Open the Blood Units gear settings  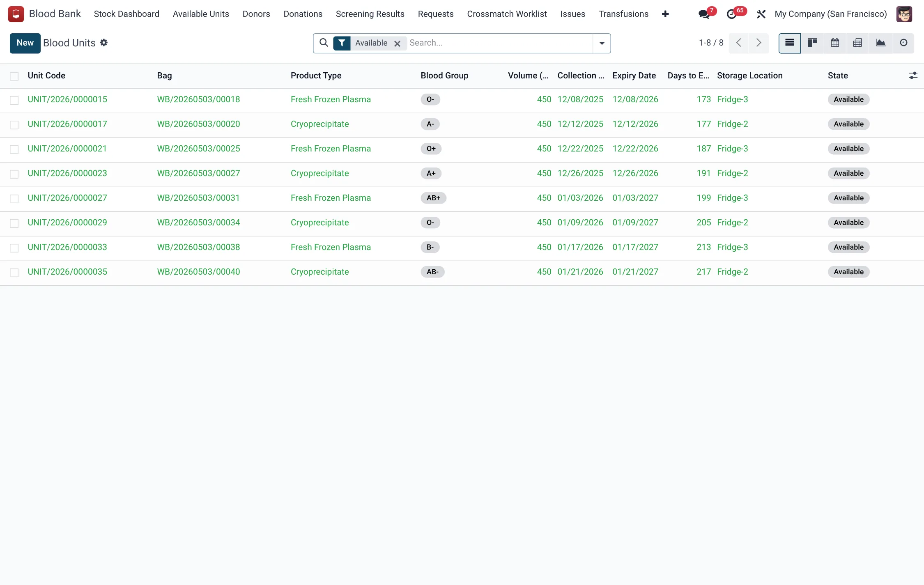[104, 43]
